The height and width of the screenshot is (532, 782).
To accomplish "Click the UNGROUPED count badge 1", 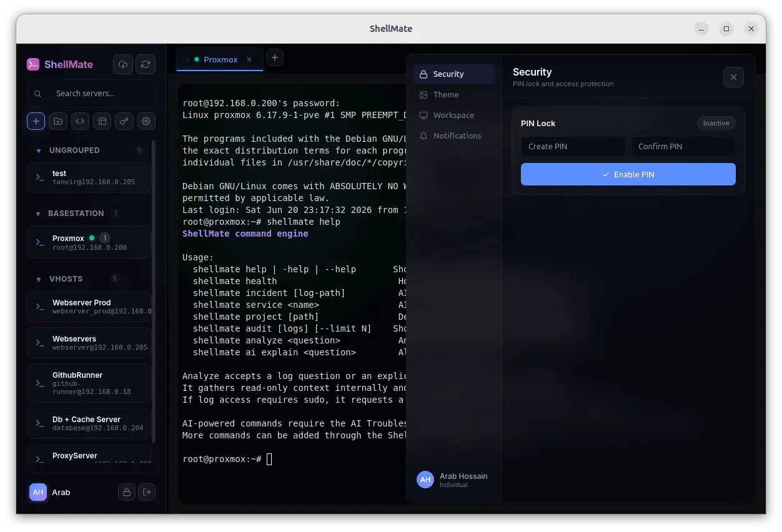I will 139,150.
